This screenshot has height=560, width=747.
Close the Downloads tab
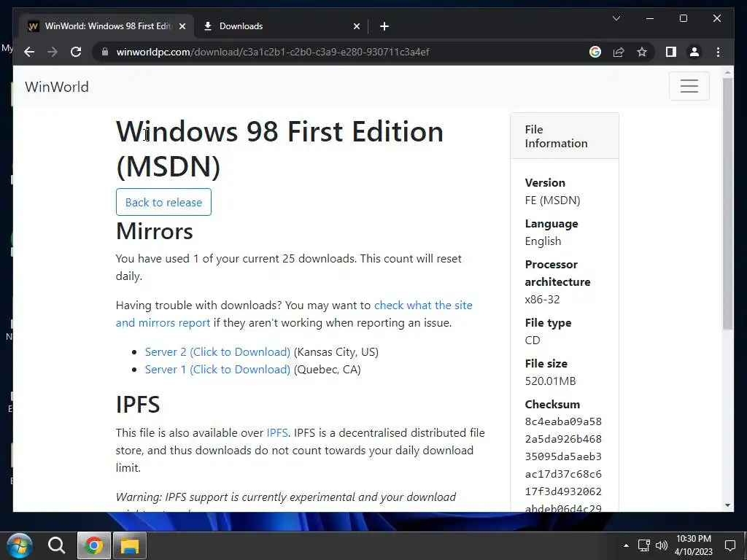[356, 26]
